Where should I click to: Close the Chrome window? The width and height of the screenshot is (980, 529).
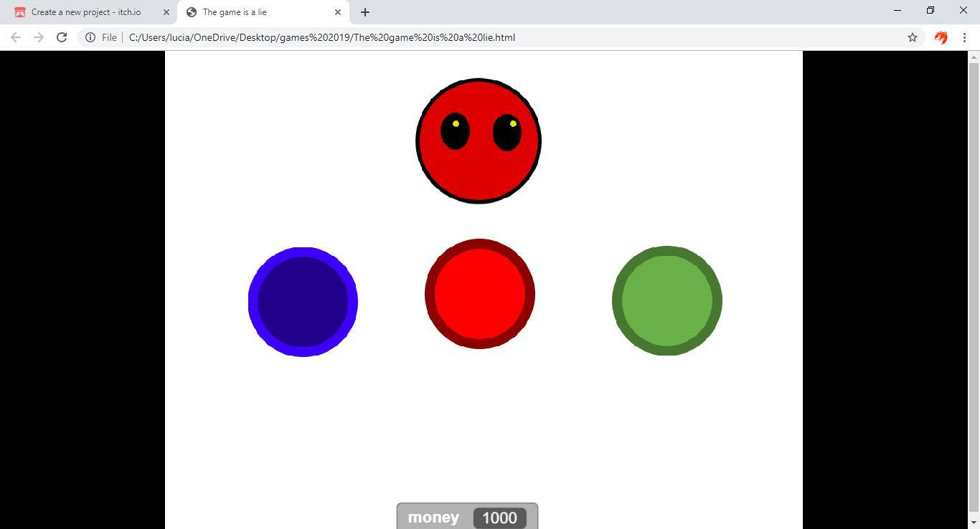(x=963, y=11)
